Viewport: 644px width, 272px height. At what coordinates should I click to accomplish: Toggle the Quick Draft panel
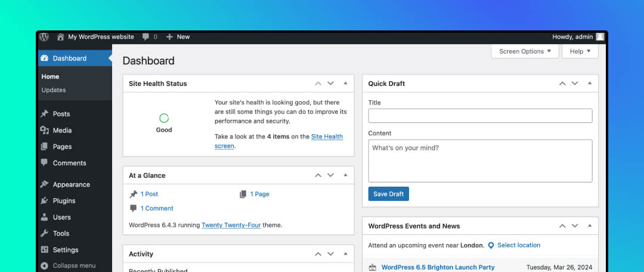pyautogui.click(x=590, y=83)
